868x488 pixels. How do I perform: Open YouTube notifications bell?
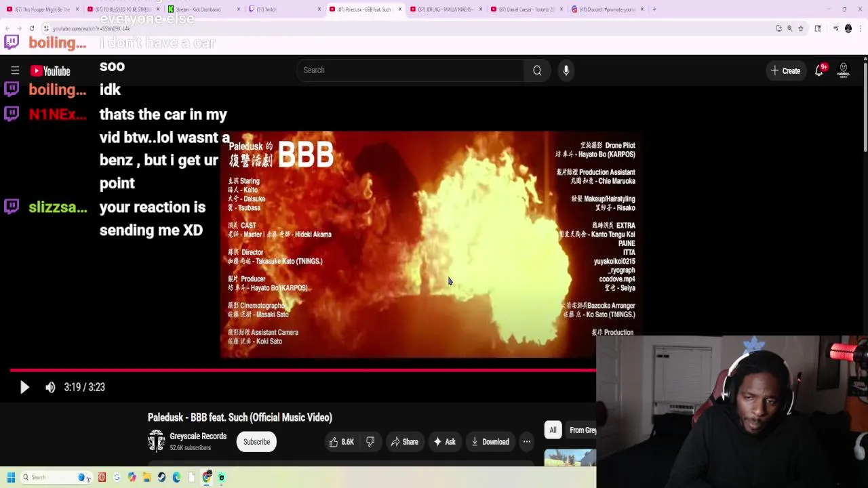coord(819,70)
